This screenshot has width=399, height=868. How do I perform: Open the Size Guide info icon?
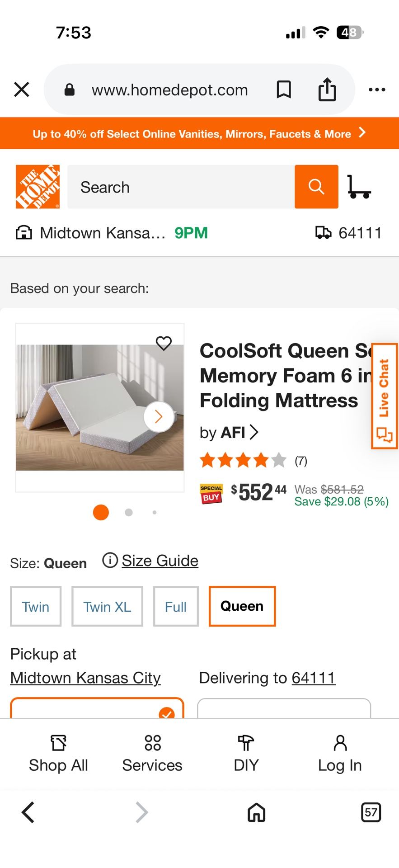point(110,560)
